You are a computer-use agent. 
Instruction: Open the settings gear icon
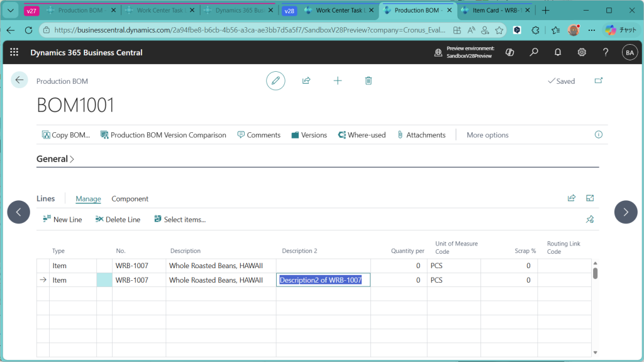click(x=582, y=52)
